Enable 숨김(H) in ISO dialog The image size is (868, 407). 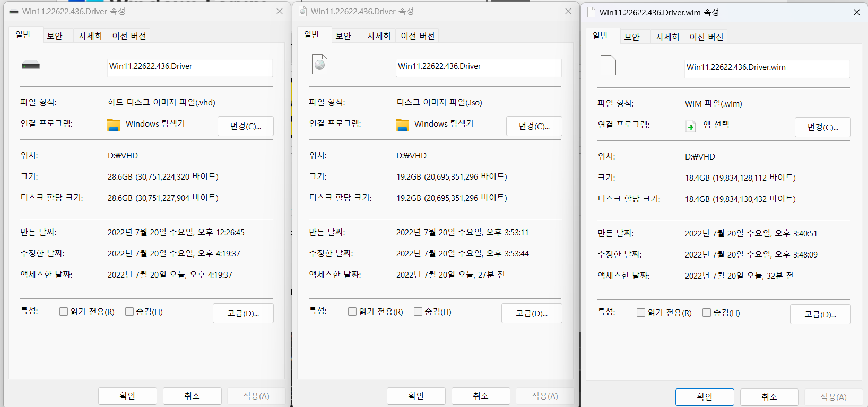[418, 312]
